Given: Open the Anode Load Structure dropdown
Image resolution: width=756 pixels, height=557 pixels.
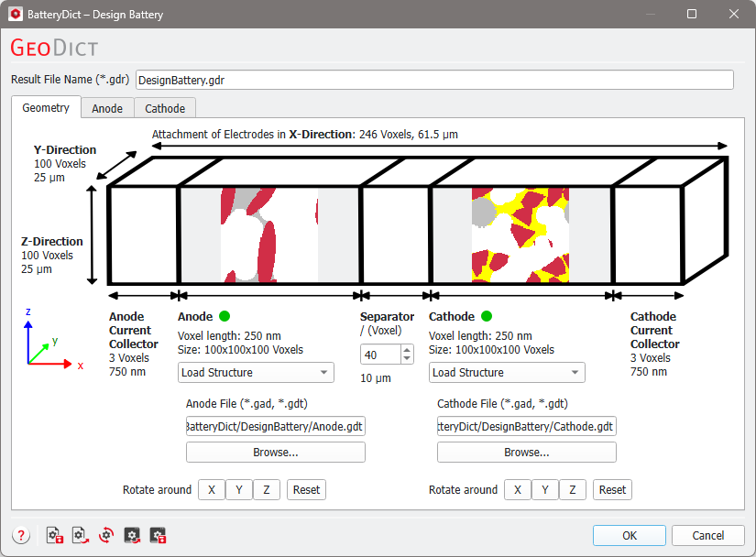Looking at the screenshot, I should (256, 373).
